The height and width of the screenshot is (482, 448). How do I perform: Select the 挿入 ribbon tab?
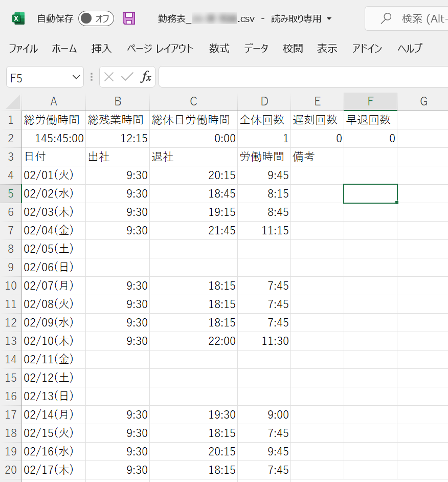[101, 49]
